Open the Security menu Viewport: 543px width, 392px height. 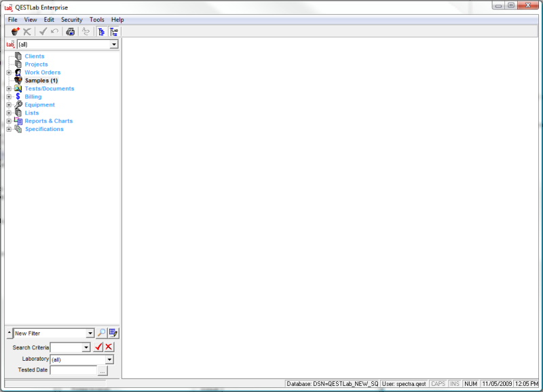71,19
